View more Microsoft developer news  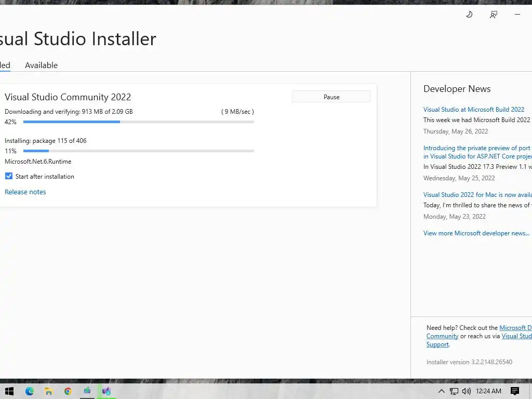click(476, 233)
